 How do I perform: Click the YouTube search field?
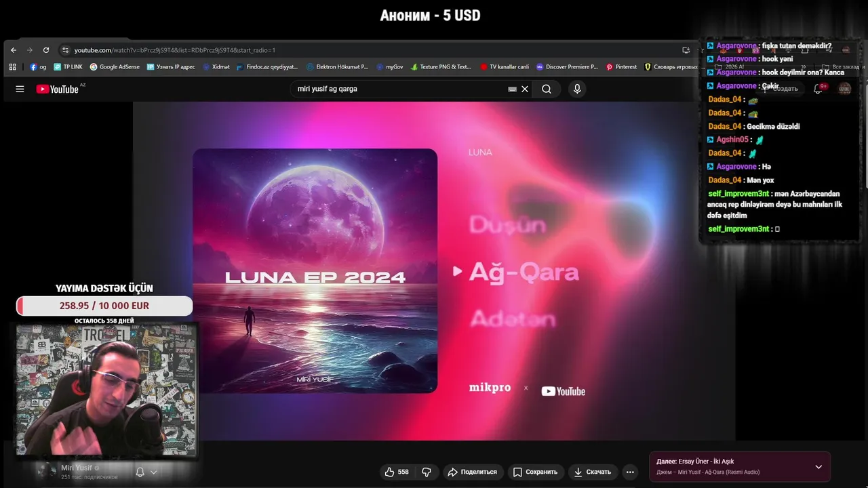(x=400, y=89)
